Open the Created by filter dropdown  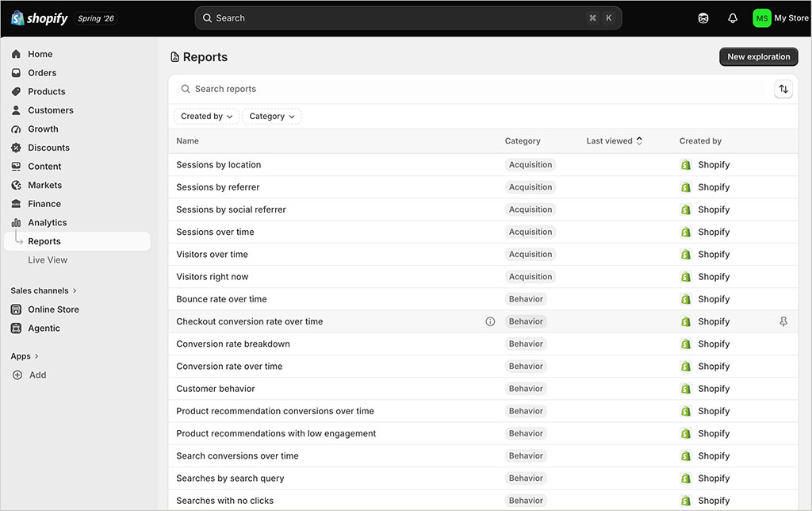point(206,116)
